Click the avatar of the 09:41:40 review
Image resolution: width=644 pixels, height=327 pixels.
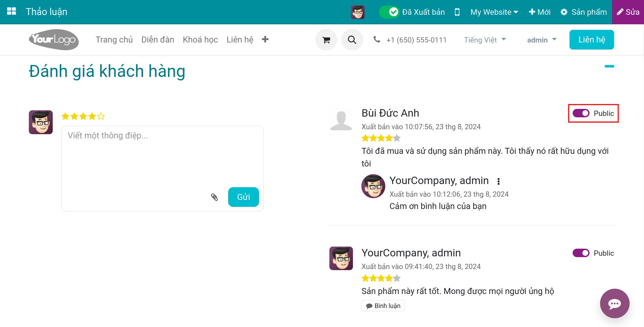pos(341,258)
